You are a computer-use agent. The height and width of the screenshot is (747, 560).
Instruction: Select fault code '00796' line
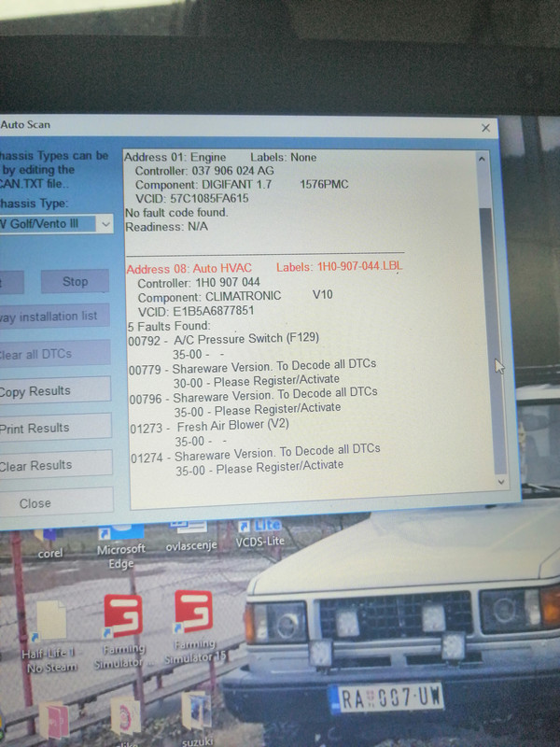click(x=253, y=396)
